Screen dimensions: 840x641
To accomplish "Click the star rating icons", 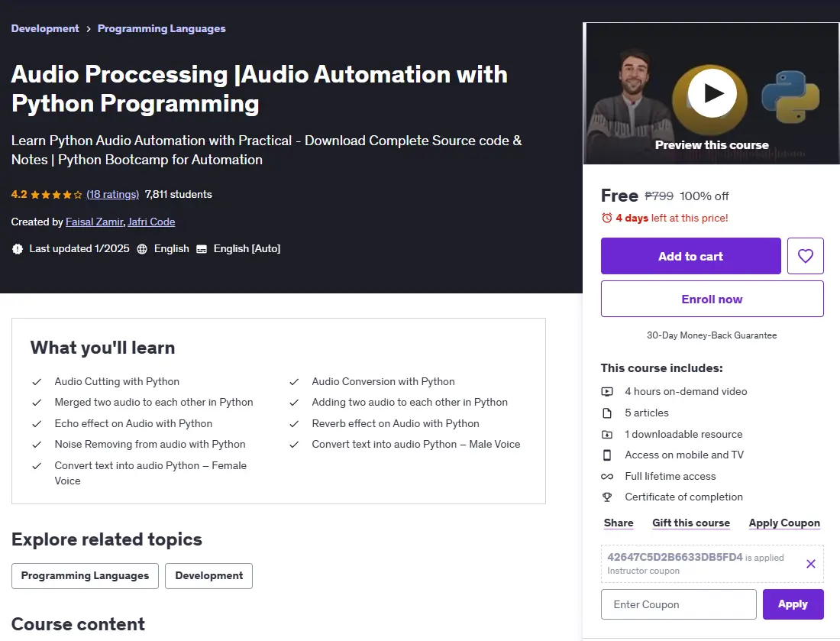I will 57,195.
